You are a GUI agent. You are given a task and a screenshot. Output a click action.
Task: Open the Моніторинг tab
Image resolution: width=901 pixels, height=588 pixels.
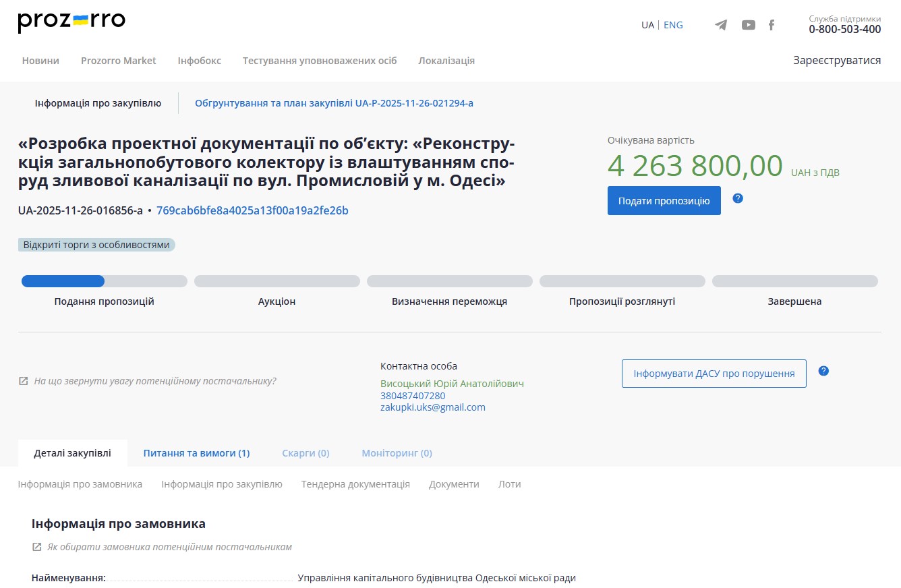pyautogui.click(x=397, y=453)
